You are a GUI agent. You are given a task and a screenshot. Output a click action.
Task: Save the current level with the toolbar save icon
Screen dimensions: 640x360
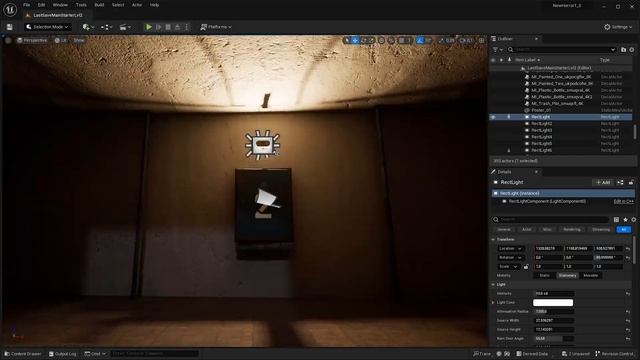point(9,27)
